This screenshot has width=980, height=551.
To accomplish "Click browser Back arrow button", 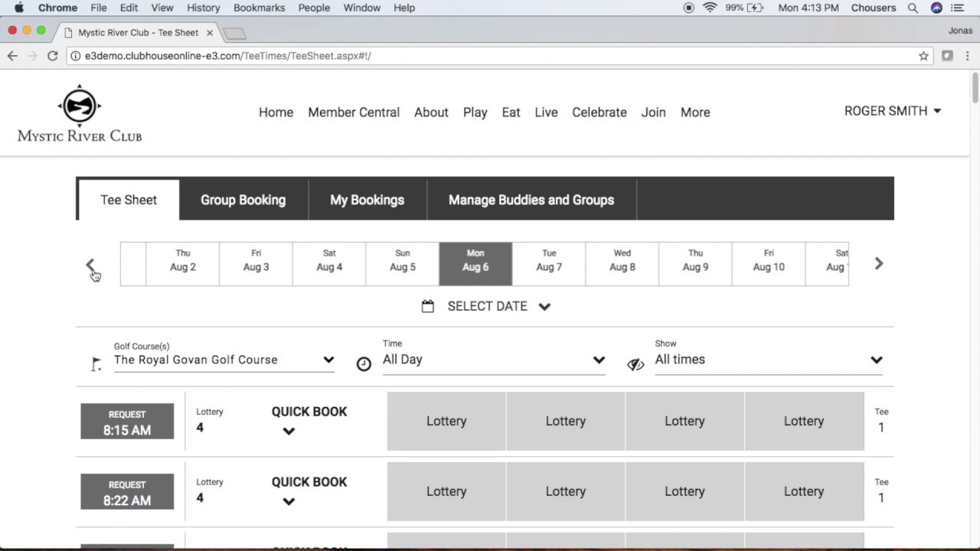I will point(12,56).
